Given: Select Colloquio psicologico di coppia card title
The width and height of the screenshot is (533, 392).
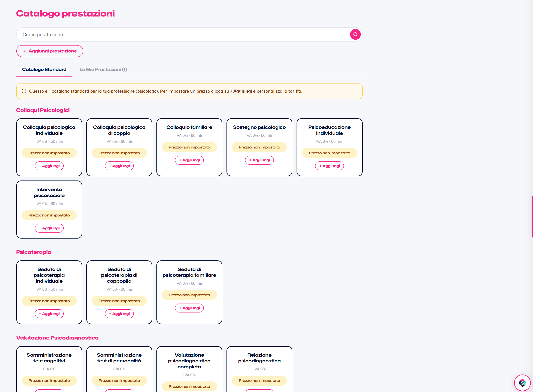Looking at the screenshot, I should point(119,130).
